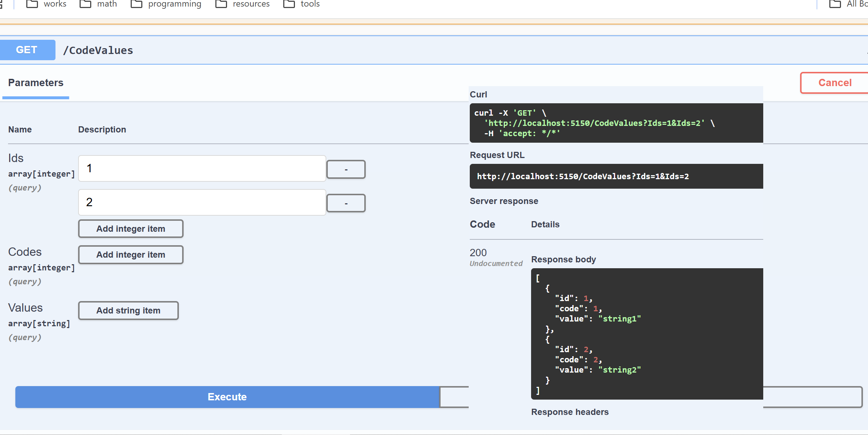Image resolution: width=868 pixels, height=435 pixels.
Task: Remove the first Ids item with minus
Action: coord(346,169)
